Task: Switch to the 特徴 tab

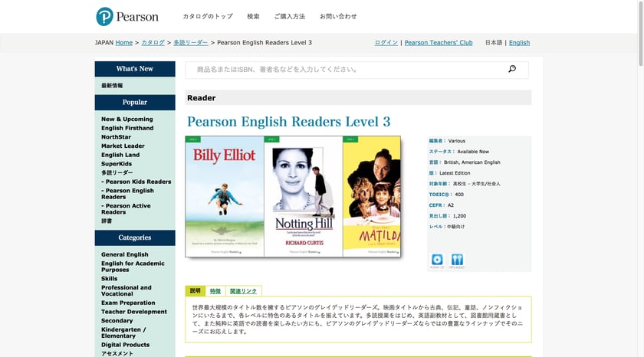Action: pyautogui.click(x=215, y=291)
